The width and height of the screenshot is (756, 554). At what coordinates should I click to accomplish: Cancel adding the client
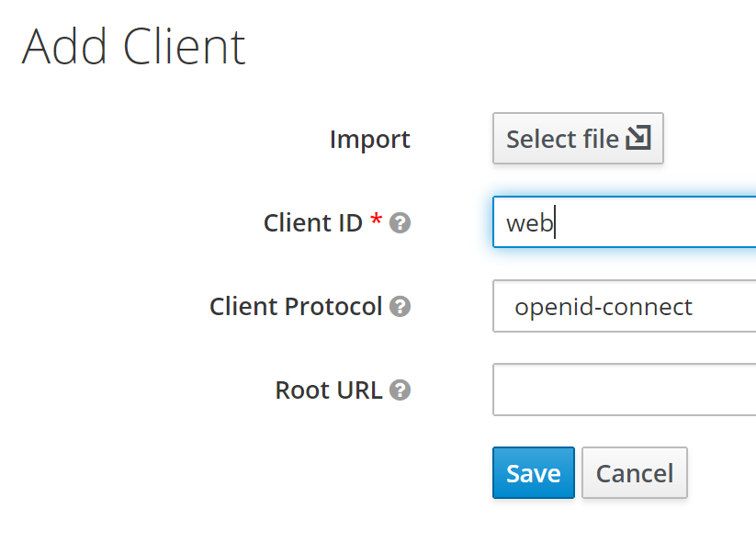(634, 472)
